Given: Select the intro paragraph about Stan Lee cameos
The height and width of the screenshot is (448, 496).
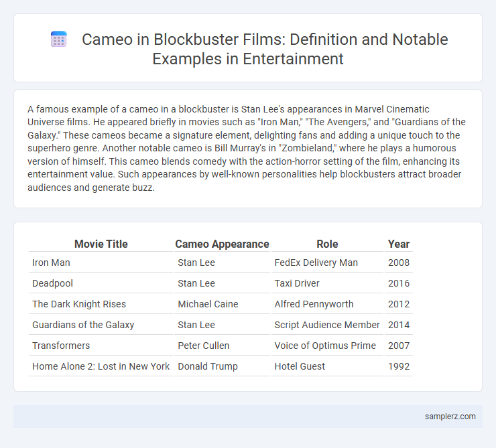Looking at the screenshot, I should 247,148.
